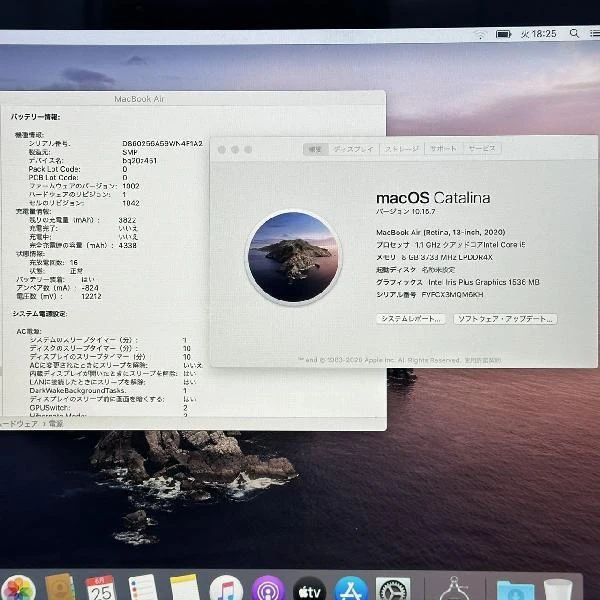Launch the Notes app
The width and height of the screenshot is (600, 600).
click(x=185, y=588)
